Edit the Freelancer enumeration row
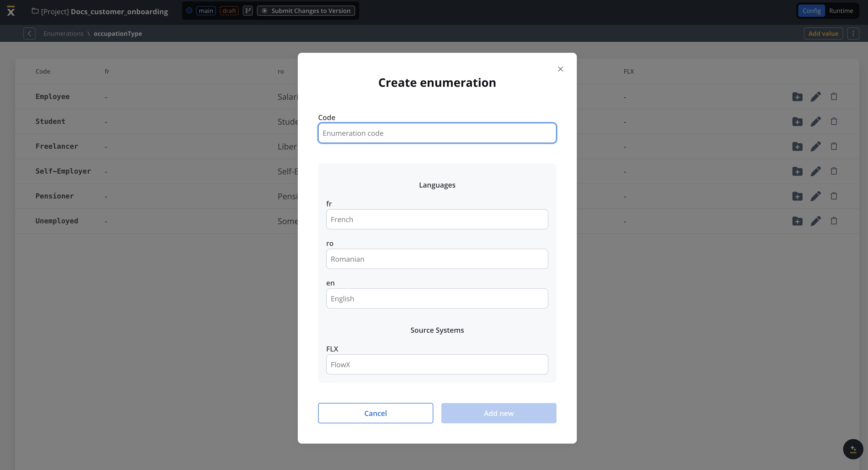868x470 pixels. coord(815,147)
